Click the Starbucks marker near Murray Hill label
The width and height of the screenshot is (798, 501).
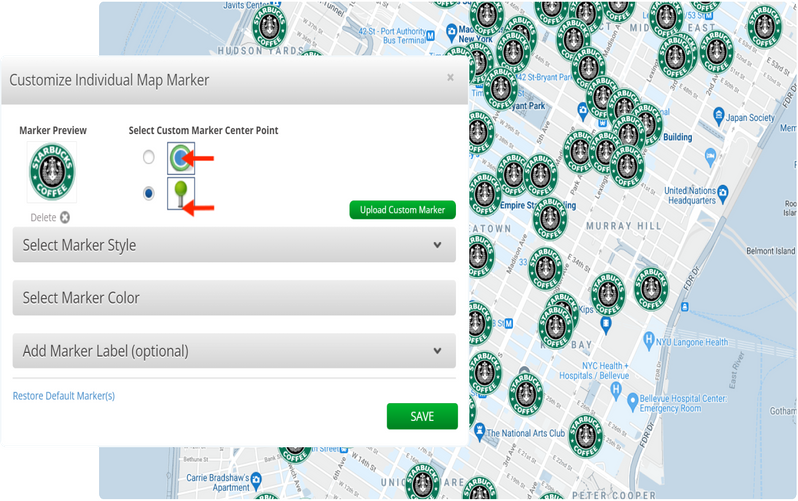pos(550,219)
